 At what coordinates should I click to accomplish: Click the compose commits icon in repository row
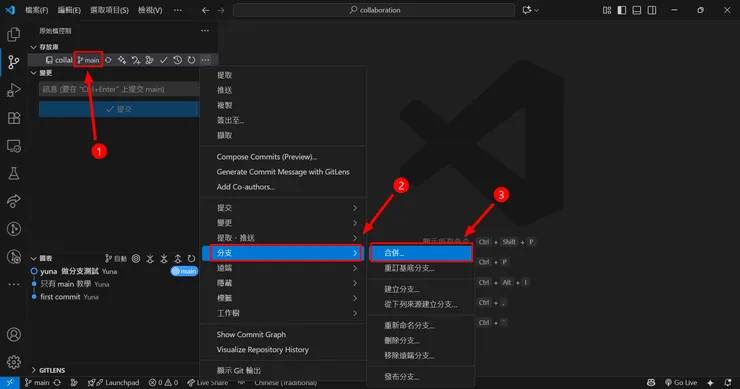136,60
